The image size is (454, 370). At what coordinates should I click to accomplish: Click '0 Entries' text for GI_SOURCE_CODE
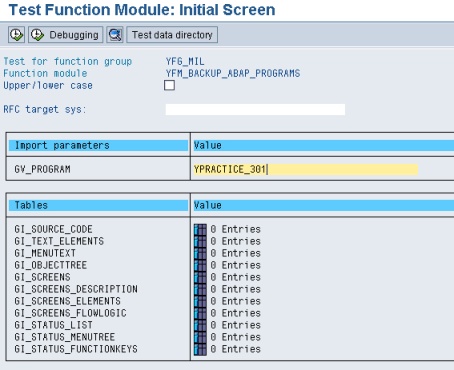coord(235,229)
